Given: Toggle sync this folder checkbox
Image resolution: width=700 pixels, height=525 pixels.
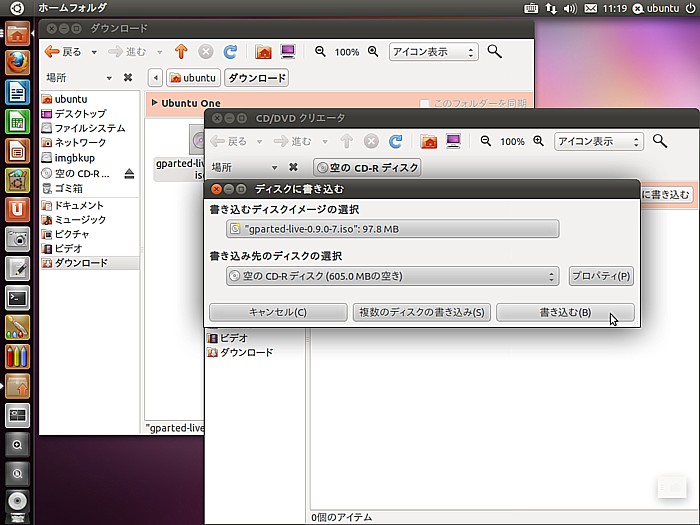Looking at the screenshot, I should pos(425,104).
